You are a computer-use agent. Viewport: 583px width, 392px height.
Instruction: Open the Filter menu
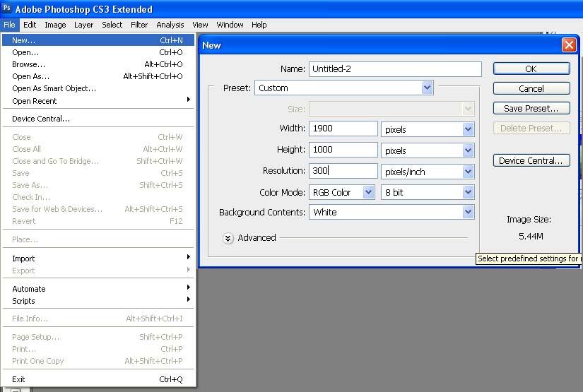click(x=139, y=25)
